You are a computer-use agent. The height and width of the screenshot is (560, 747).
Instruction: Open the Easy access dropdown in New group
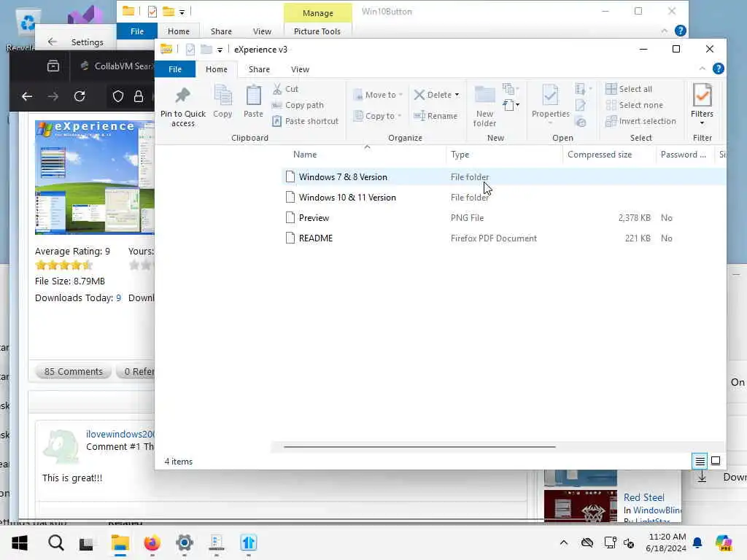[511, 105]
